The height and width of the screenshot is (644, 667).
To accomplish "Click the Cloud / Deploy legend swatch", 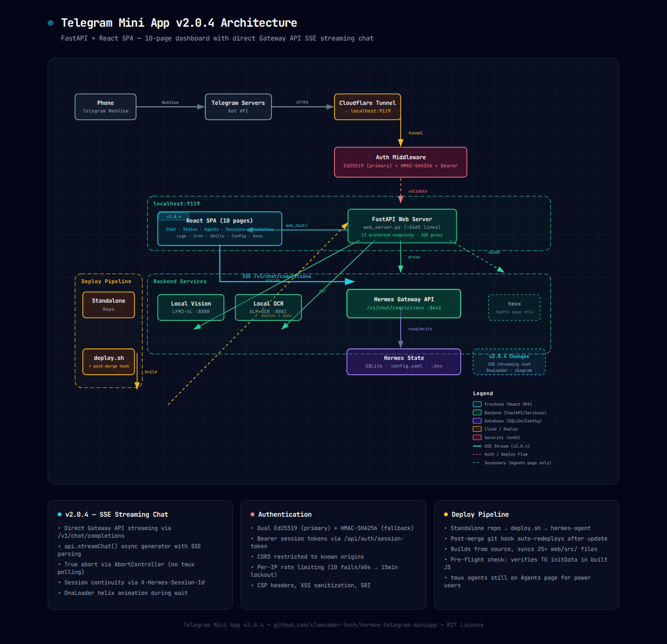I will click(477, 429).
